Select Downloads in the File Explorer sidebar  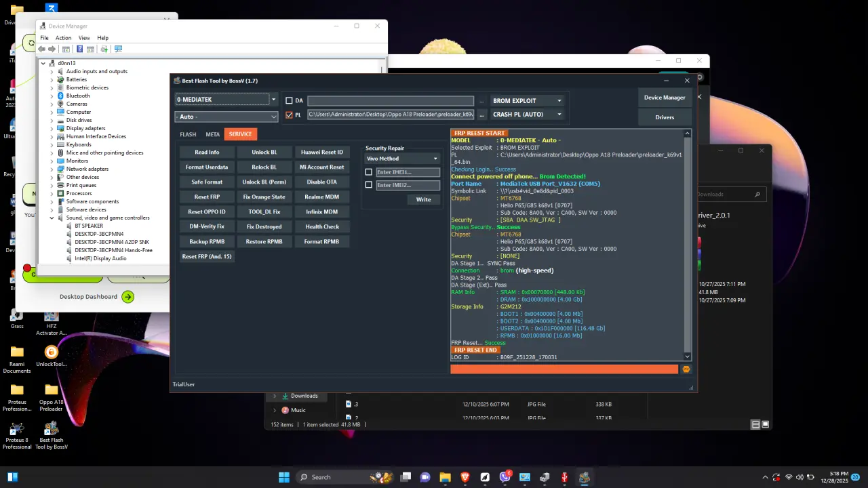(304, 396)
